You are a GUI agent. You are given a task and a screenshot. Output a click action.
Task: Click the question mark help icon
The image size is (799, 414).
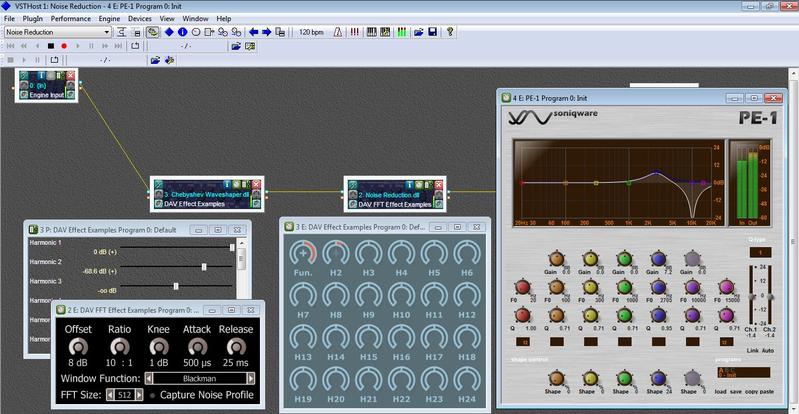pyautogui.click(x=450, y=32)
